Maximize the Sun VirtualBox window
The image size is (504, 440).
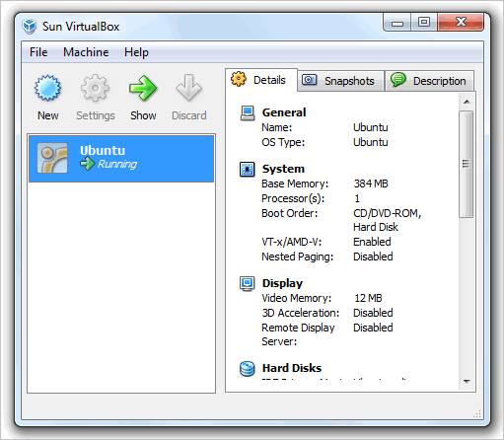tap(424, 23)
